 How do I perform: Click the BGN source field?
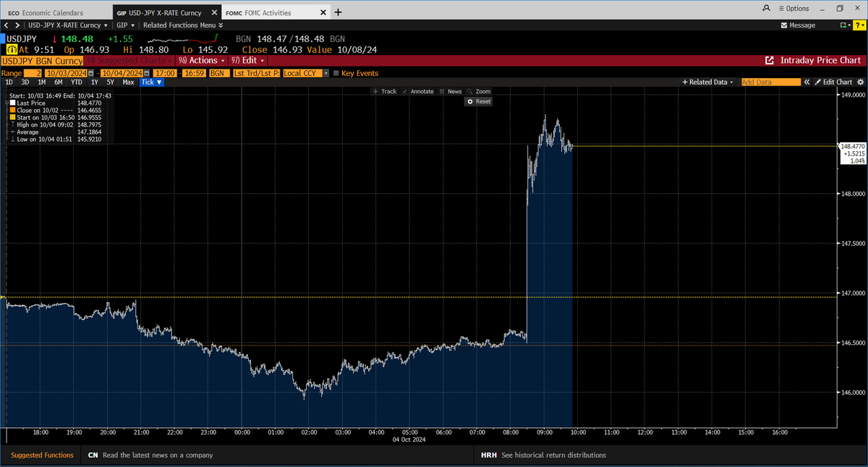pyautogui.click(x=218, y=73)
